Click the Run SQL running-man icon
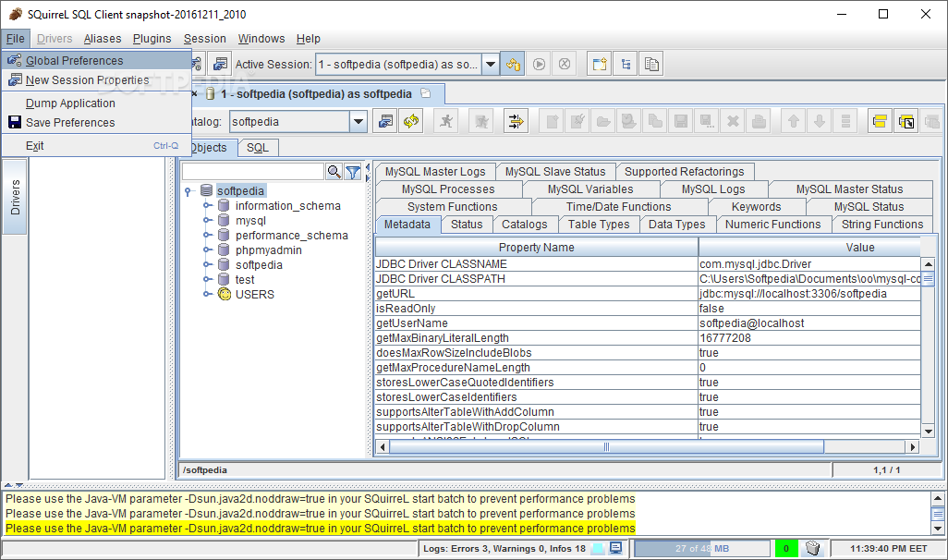The width and height of the screenshot is (948, 560). click(x=446, y=122)
